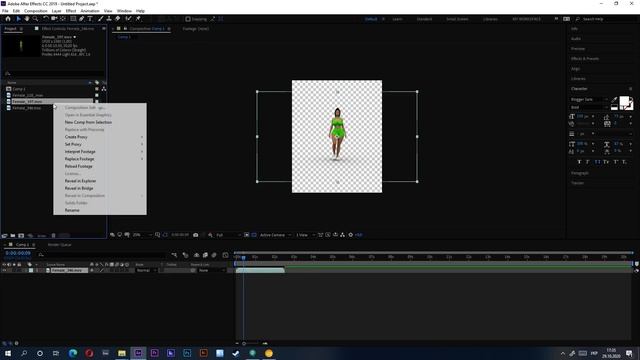
Task: Open the File menu
Action: (x=5, y=11)
